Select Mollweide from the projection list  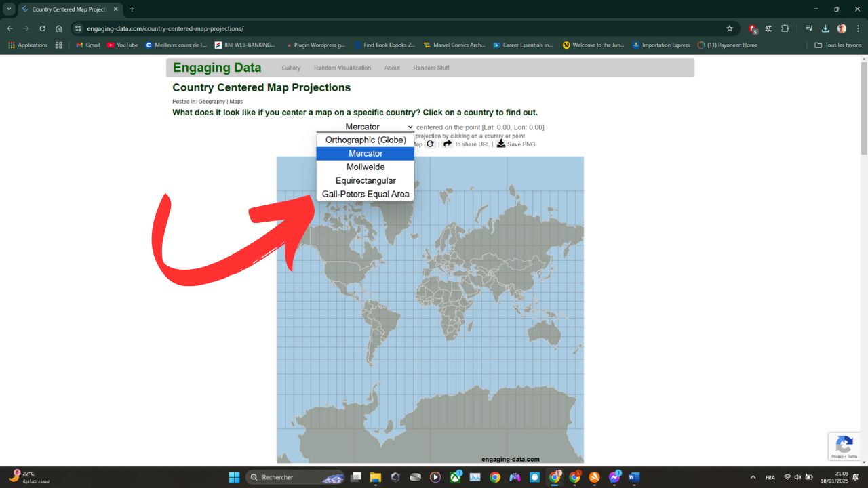(366, 167)
